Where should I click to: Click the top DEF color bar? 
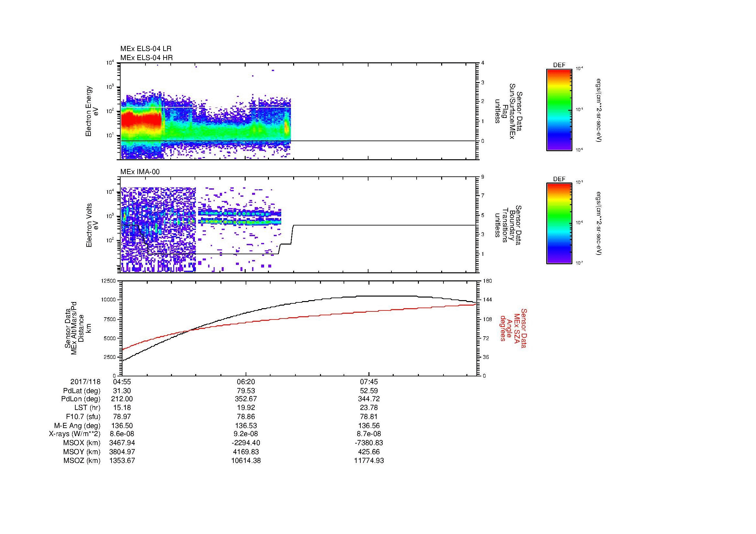click(559, 110)
